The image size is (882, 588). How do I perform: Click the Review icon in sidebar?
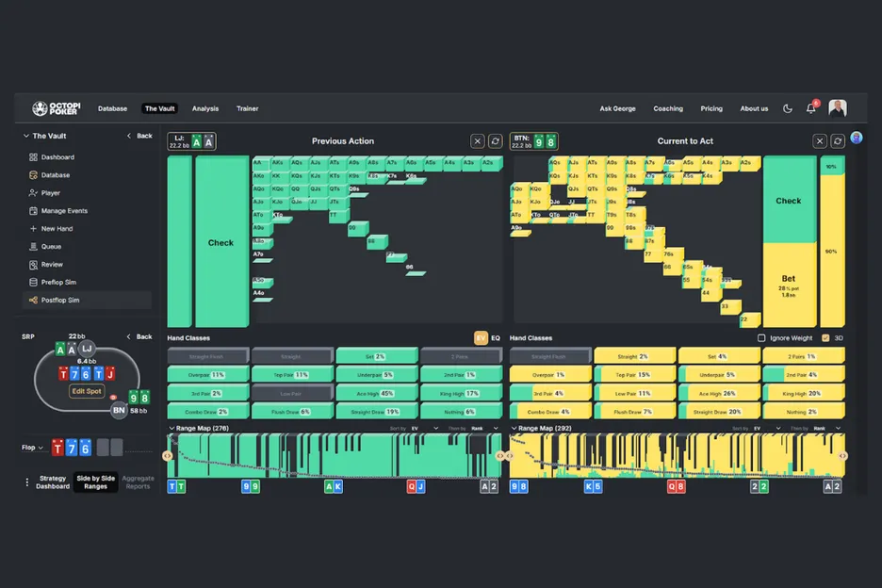click(x=33, y=265)
